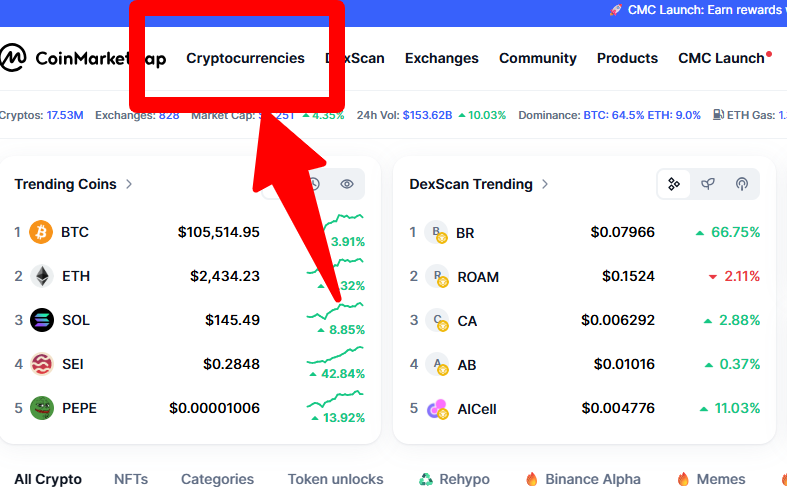Switch DexScan Trending to the sprout filter

coord(708,184)
